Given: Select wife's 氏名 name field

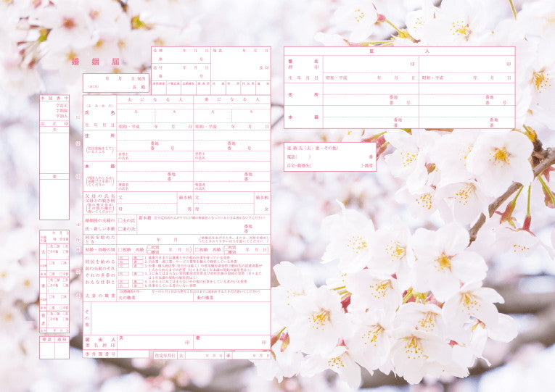Looking at the screenshot, I should coord(231,113).
